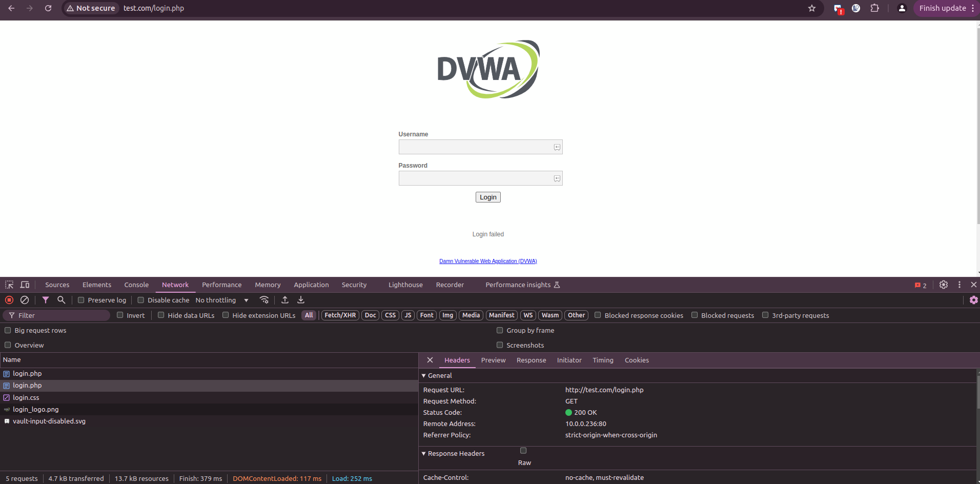
Task: Tick Hide data URLs checkbox
Action: 161,315
